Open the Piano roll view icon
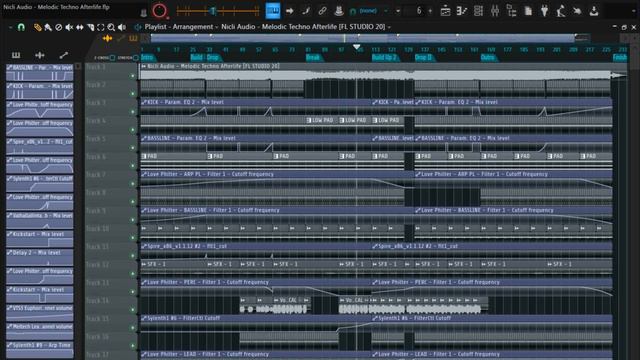The image size is (640, 360). pos(462,11)
